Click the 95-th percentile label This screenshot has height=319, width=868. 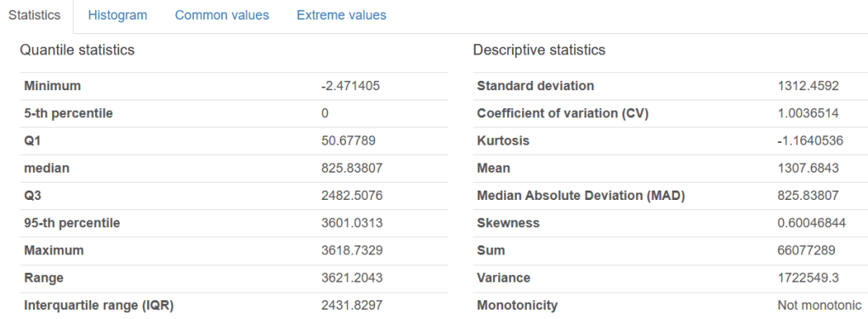[72, 223]
